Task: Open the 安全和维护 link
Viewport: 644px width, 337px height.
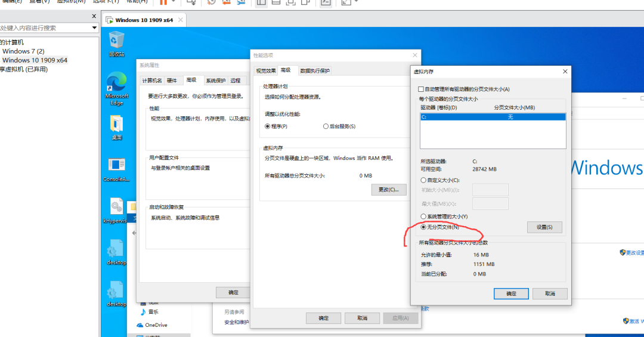Action: (236, 322)
